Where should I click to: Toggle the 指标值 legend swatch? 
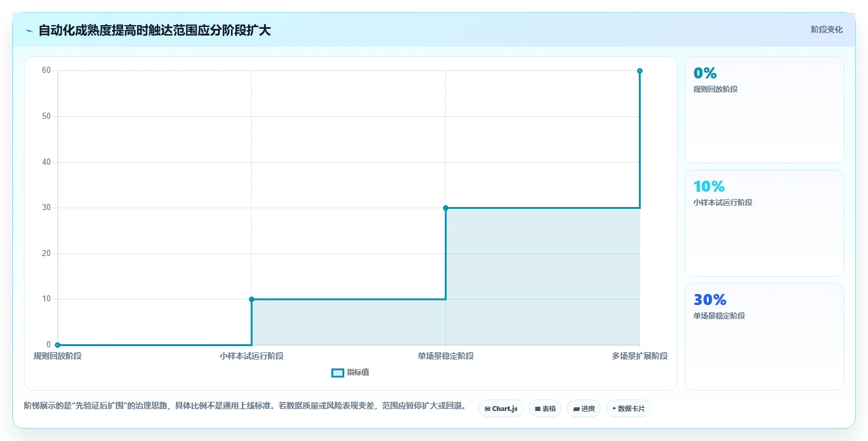click(x=338, y=373)
